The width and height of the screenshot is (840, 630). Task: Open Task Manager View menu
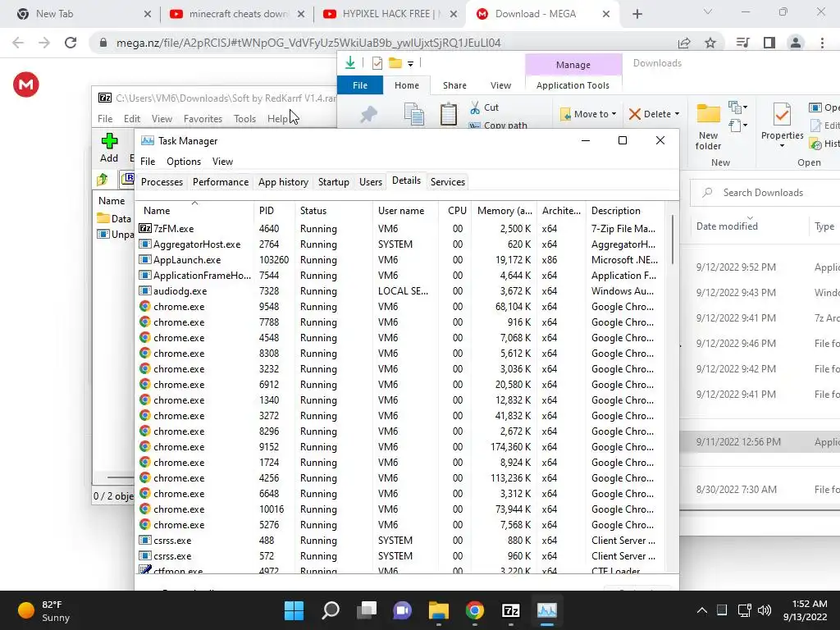[x=222, y=162]
